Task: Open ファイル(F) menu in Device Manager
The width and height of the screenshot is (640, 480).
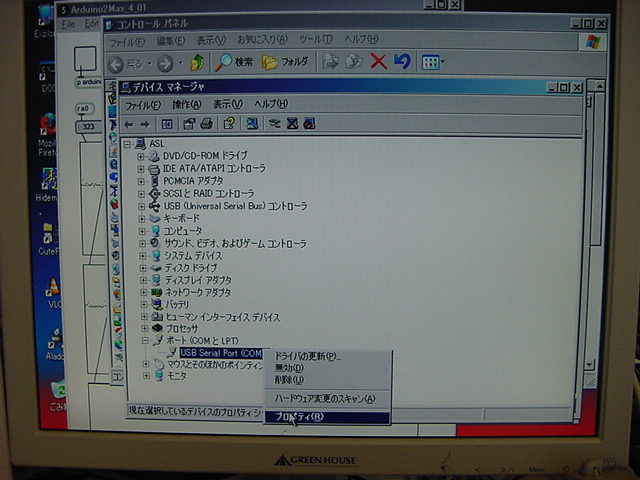Action: coord(143,105)
